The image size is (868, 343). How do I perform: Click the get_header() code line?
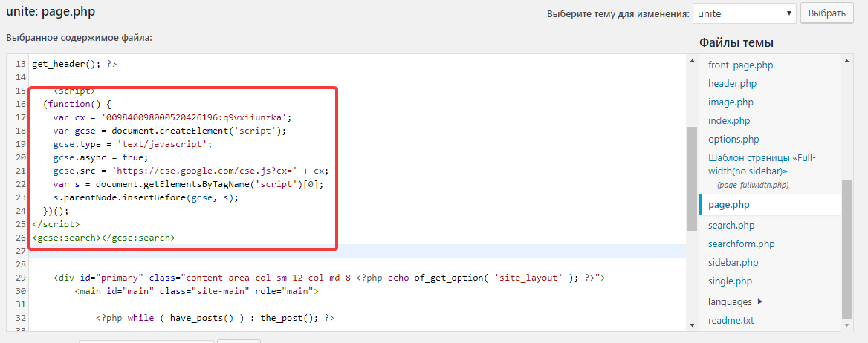pos(74,64)
